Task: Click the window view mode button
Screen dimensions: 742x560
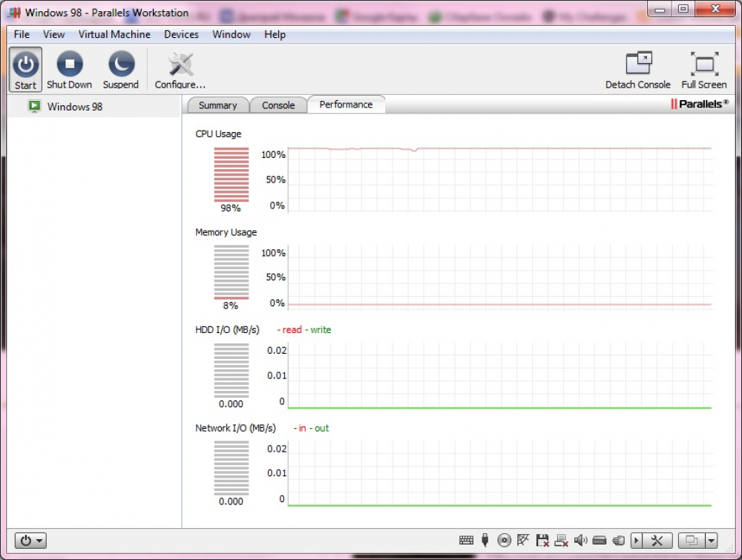Action: point(692,540)
